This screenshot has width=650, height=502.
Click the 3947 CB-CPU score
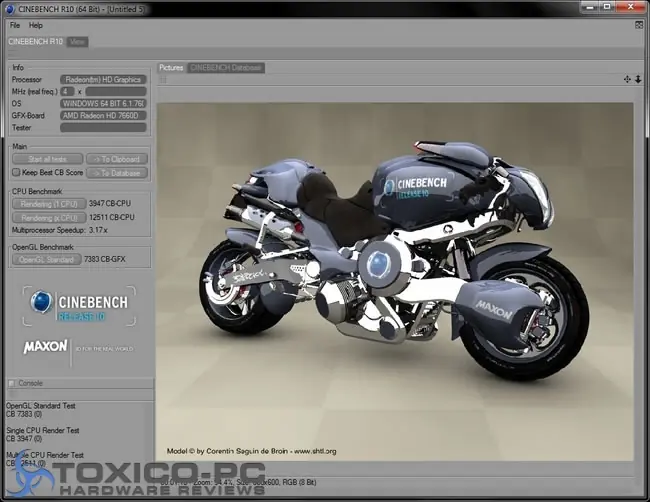(110, 204)
